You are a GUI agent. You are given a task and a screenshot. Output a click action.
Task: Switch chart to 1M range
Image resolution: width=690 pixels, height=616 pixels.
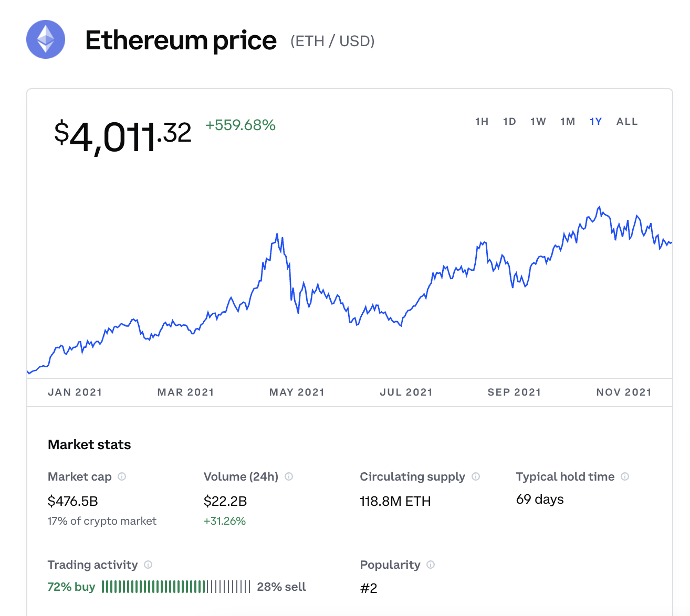click(x=568, y=122)
